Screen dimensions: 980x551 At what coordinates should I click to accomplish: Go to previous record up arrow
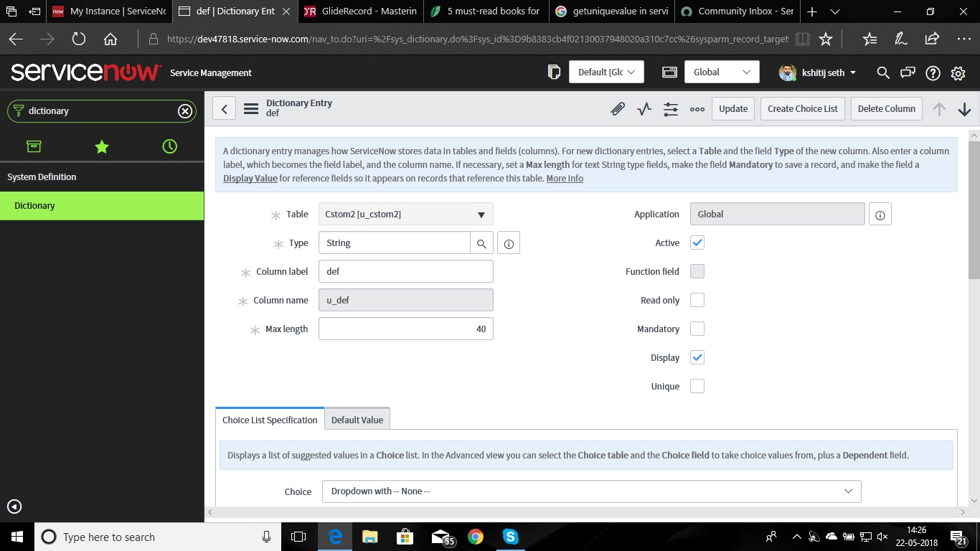click(939, 109)
